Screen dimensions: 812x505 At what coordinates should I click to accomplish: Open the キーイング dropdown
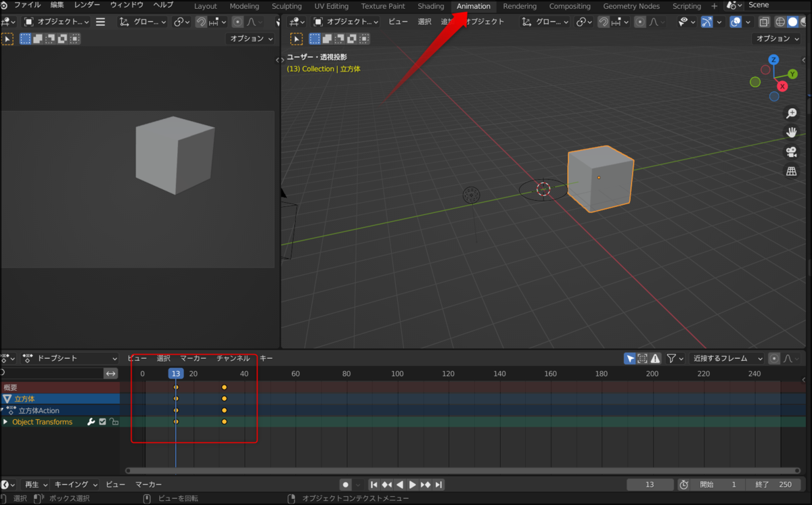coord(76,485)
